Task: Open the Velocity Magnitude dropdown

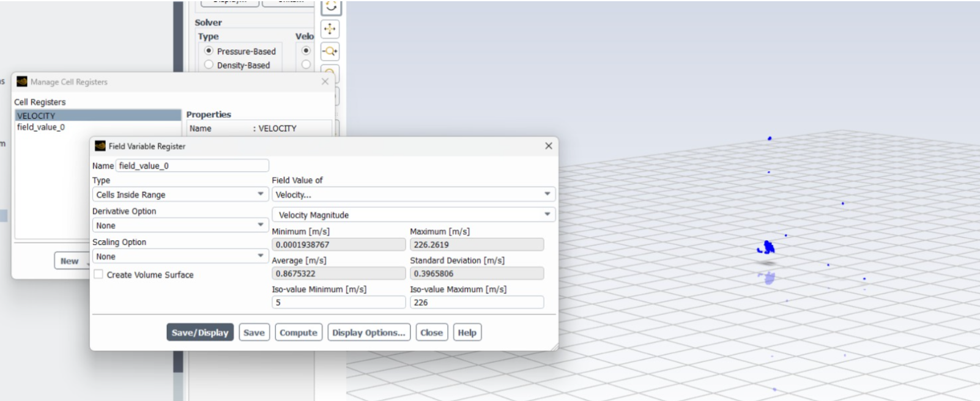Action: pyautogui.click(x=414, y=215)
